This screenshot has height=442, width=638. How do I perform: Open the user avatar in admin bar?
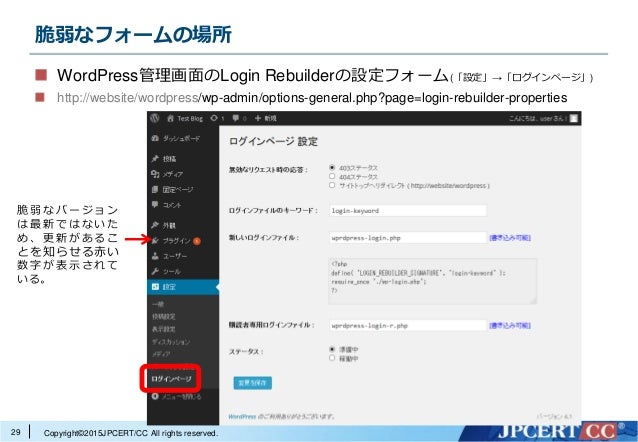(x=573, y=118)
